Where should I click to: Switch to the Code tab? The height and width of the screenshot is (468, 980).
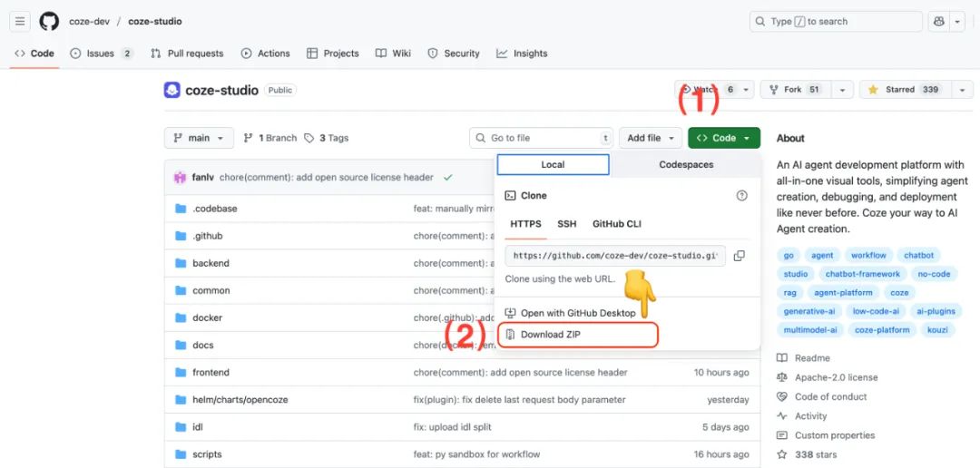[x=35, y=54]
